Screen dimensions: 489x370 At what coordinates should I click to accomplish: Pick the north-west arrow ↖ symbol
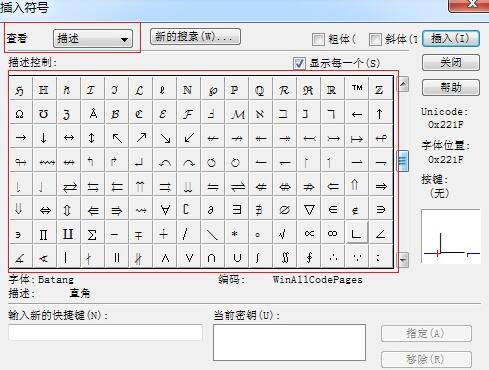point(117,137)
